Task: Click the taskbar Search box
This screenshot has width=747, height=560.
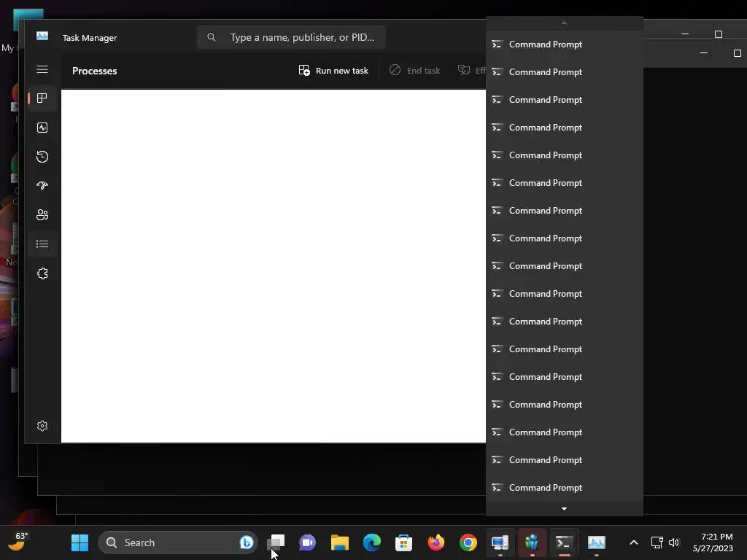Action: coord(178,542)
